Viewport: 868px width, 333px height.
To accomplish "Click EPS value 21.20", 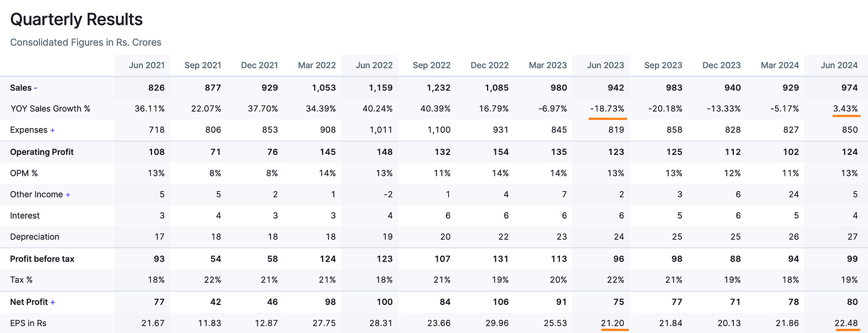I will pyautogui.click(x=612, y=323).
